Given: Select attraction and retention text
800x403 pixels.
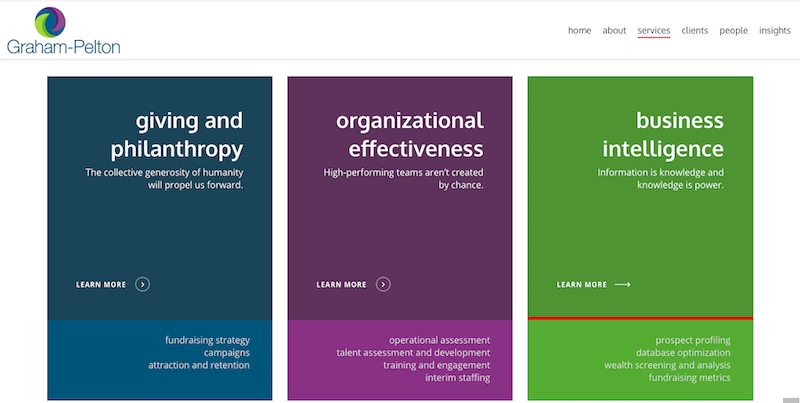Looking at the screenshot, I should (199, 365).
